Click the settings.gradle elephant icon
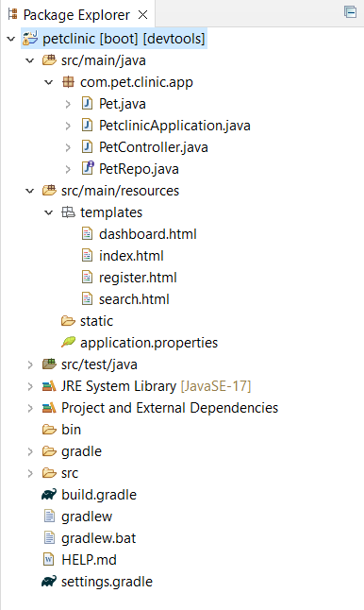The image size is (364, 610). tap(49, 582)
